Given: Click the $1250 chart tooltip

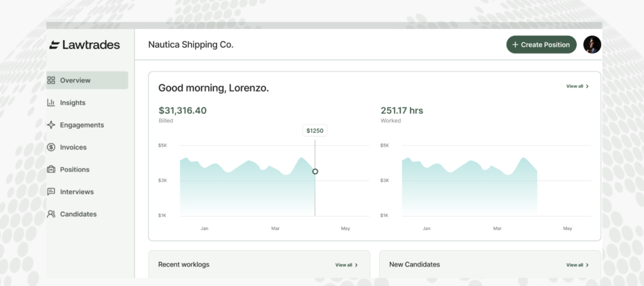Looking at the screenshot, I should tap(315, 131).
